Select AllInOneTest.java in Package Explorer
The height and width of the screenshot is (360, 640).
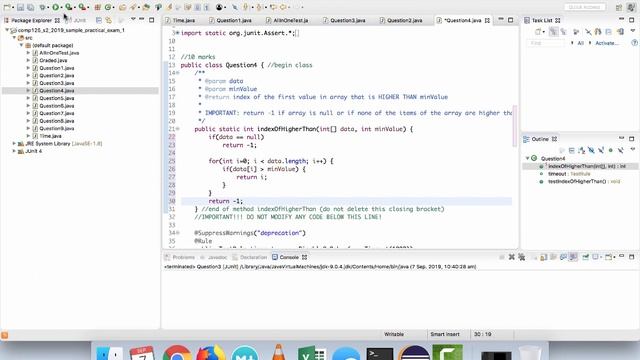[59, 53]
